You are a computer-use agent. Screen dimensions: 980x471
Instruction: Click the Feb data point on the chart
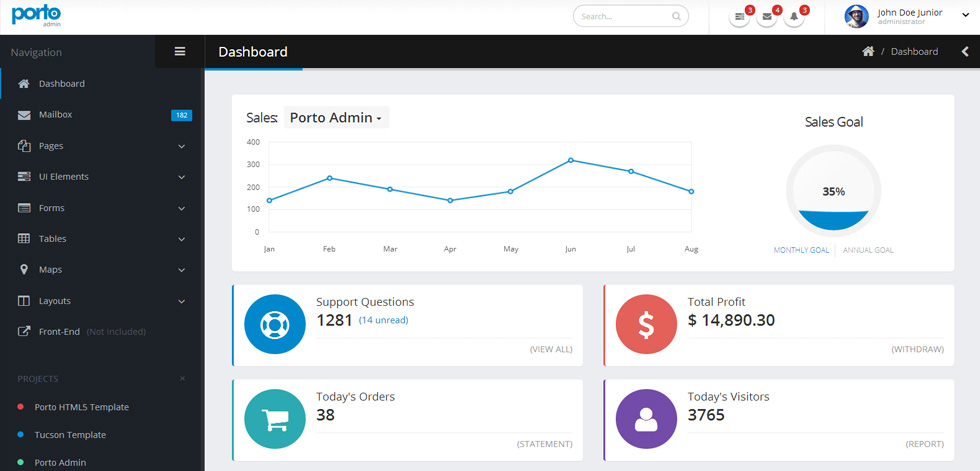tap(329, 178)
